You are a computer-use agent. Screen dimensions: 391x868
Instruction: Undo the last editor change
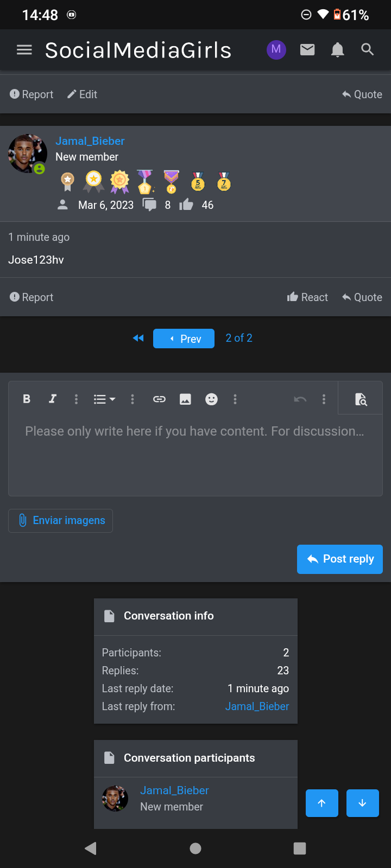point(300,399)
